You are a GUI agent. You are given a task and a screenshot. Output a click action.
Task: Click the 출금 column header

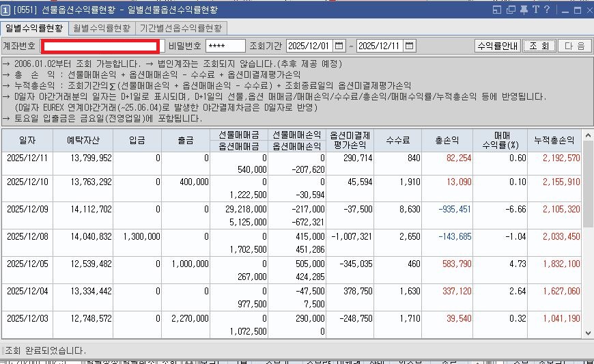186,141
